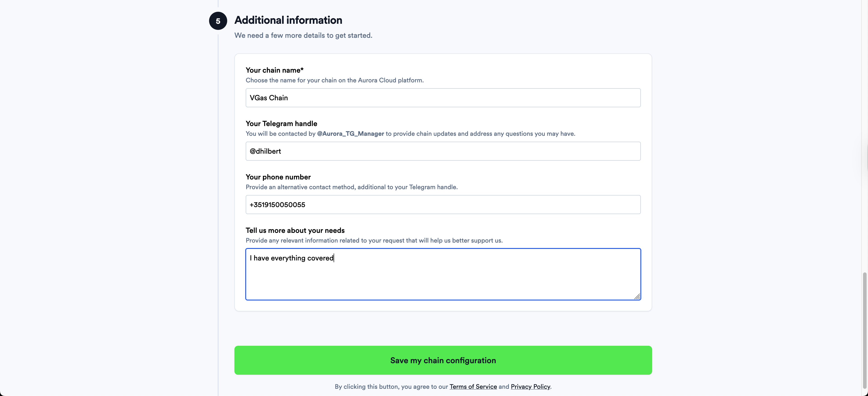Screen dimensions: 868x396
Task: Open the Terms of Service link
Action: [473, 386]
